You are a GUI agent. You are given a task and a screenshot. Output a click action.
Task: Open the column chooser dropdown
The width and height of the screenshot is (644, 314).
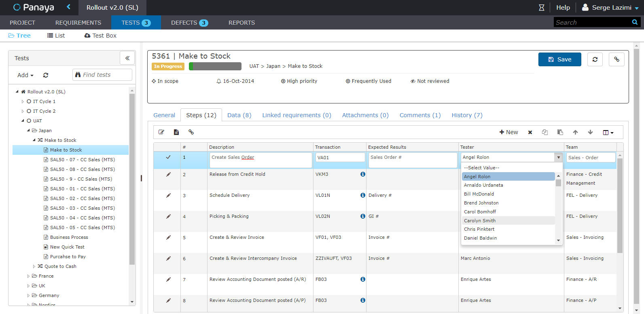[608, 132]
